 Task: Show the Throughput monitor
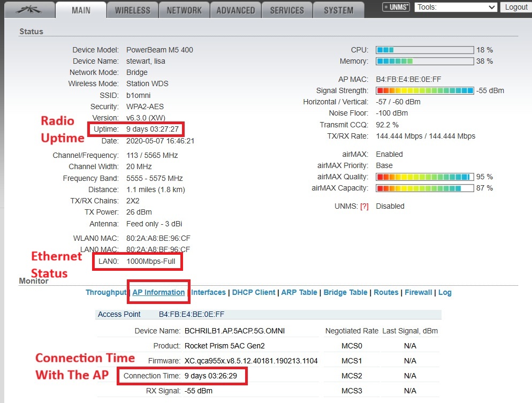point(106,292)
